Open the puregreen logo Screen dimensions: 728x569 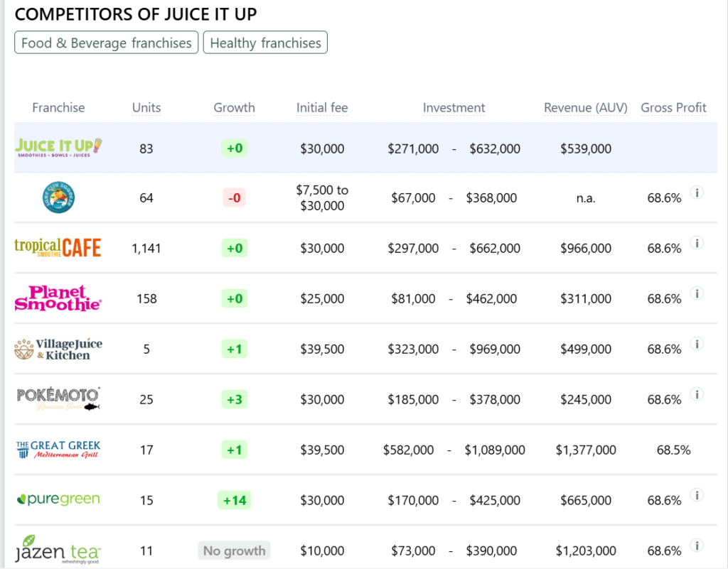coord(58,499)
